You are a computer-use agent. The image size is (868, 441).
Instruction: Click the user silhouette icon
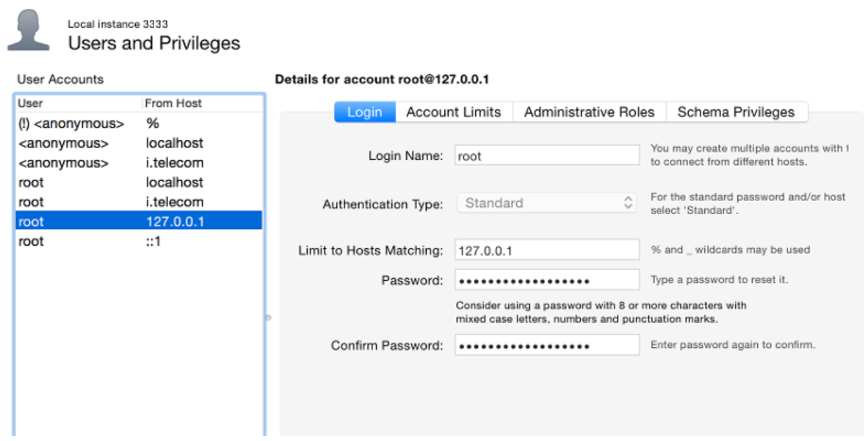coord(28,31)
